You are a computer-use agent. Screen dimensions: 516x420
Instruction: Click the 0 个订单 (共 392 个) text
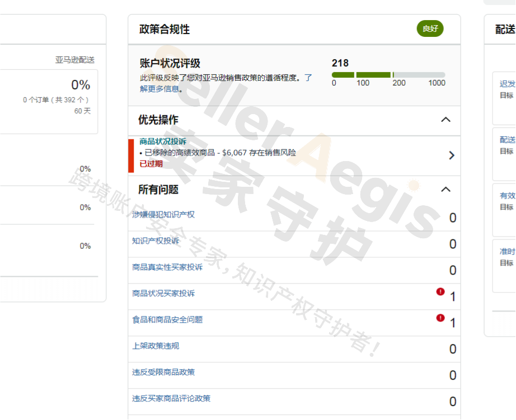(55, 100)
